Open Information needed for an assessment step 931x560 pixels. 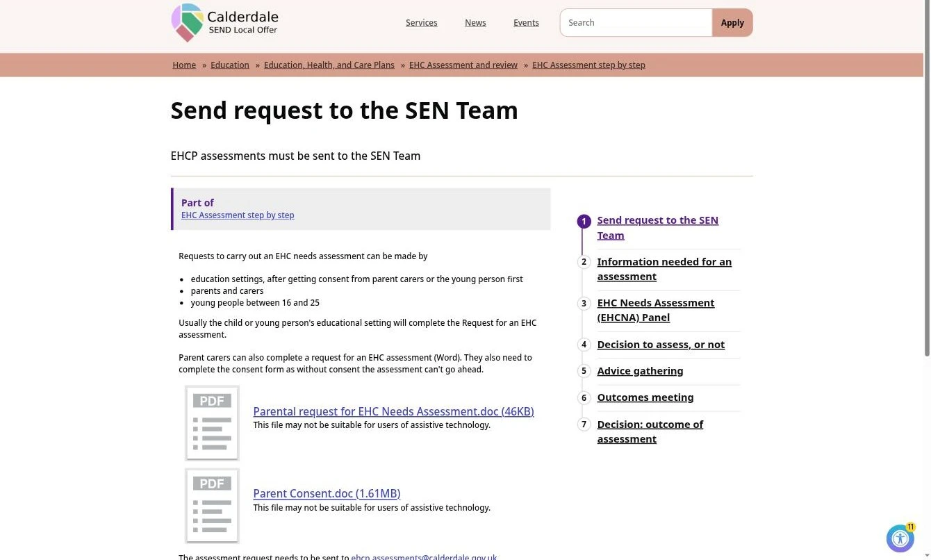click(664, 269)
